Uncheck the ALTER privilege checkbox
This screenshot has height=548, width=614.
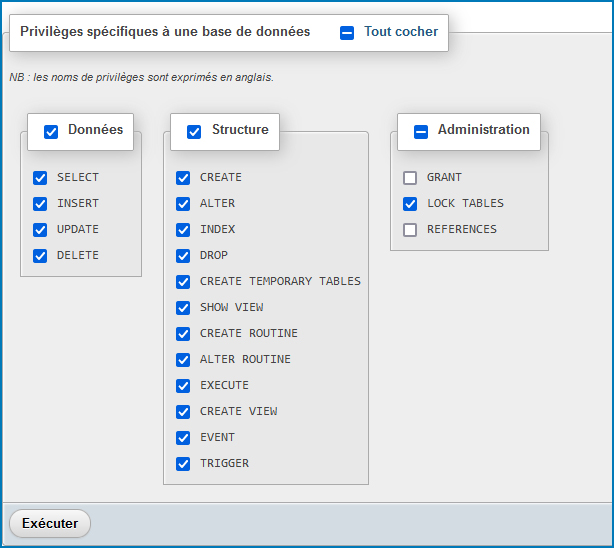[183, 204]
